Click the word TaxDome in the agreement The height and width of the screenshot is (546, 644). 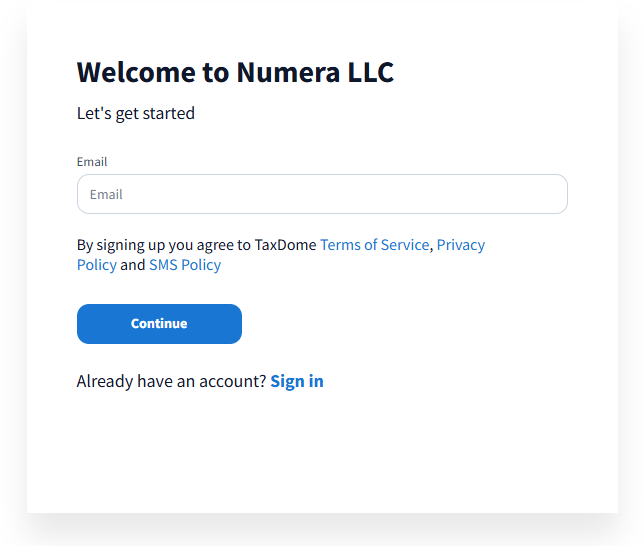[x=285, y=245]
